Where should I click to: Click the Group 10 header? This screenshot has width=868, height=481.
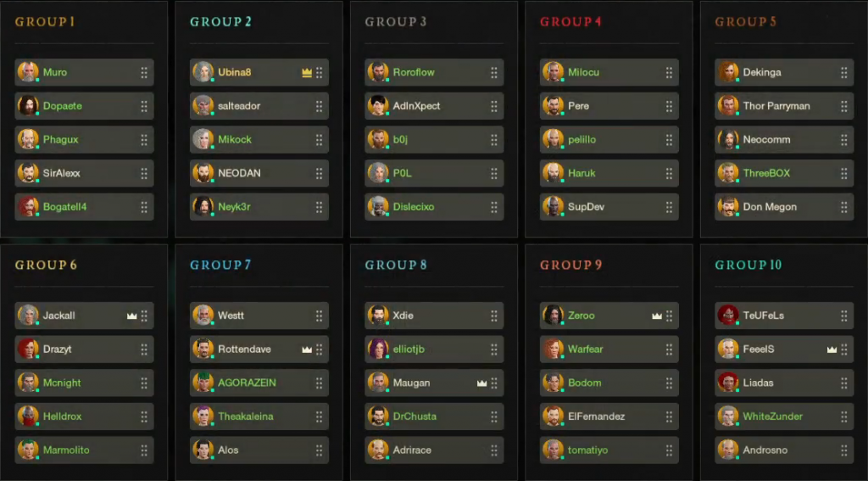click(x=748, y=266)
